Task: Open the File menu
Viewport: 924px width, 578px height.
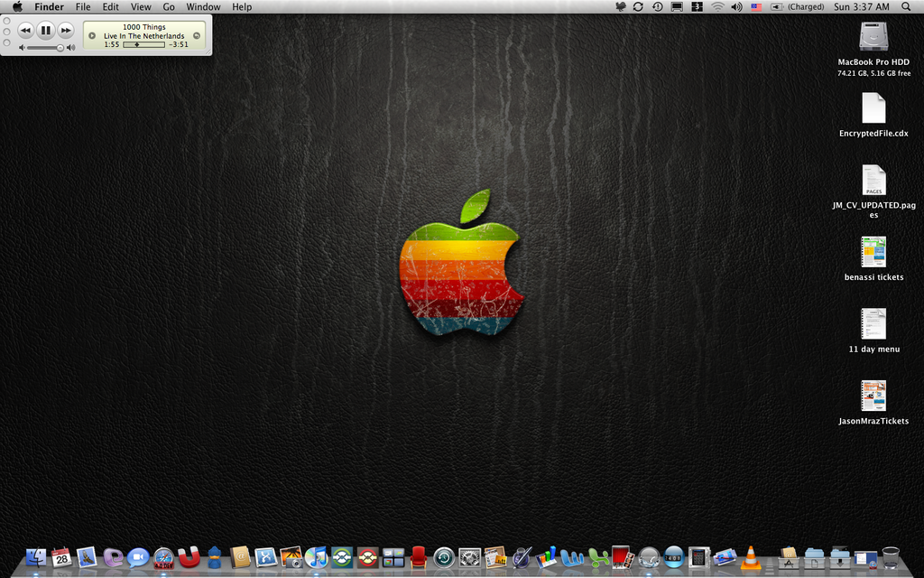Action: pos(83,6)
